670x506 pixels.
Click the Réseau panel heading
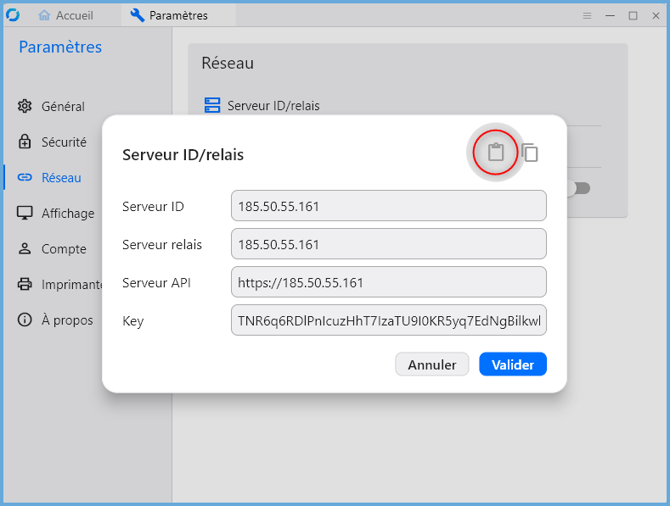[228, 63]
